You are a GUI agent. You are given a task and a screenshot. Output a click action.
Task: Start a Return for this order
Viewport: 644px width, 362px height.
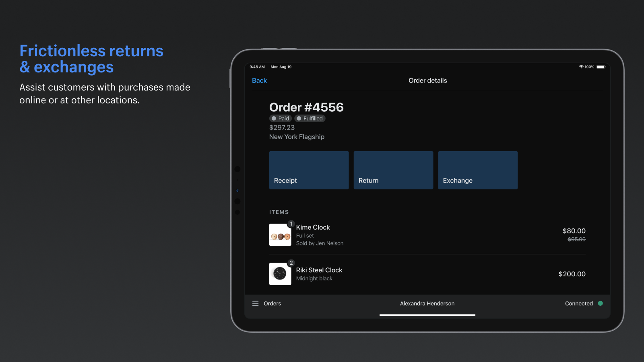click(393, 170)
